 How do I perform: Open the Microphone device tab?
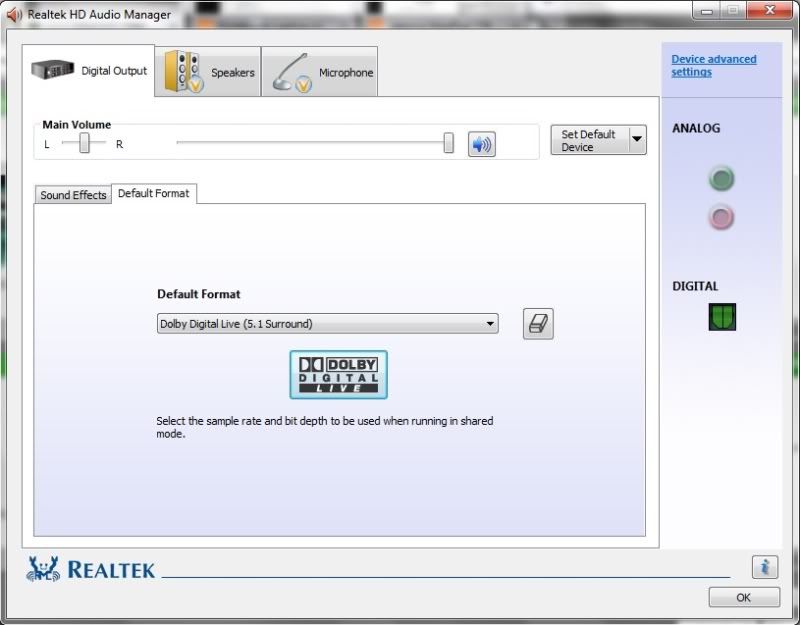320,72
